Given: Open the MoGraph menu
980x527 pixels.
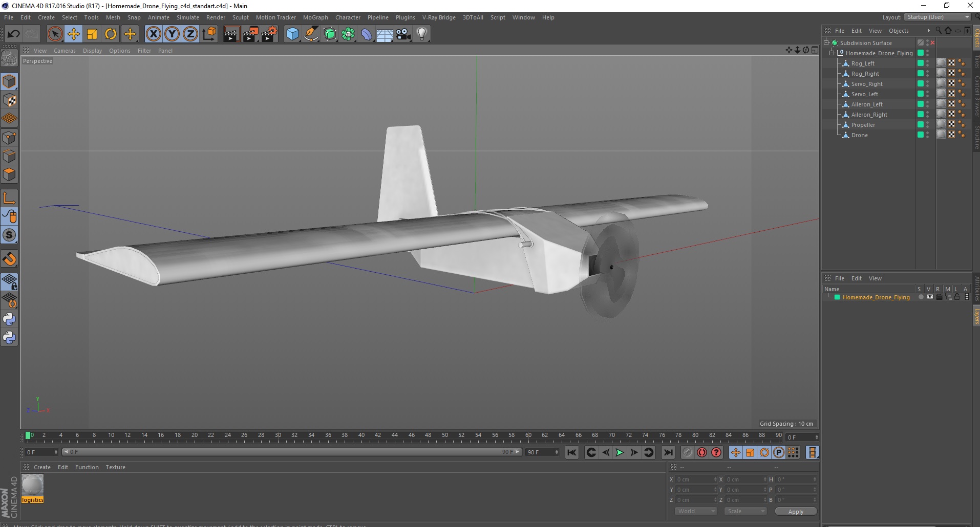Looking at the screenshot, I should tap(315, 17).
